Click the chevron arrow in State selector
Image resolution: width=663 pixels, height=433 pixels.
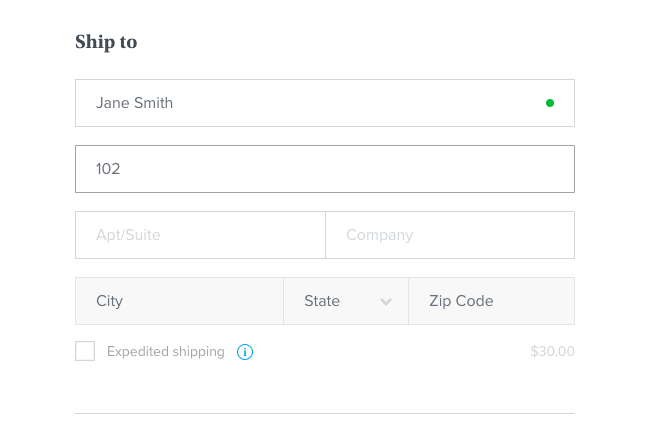click(x=386, y=301)
